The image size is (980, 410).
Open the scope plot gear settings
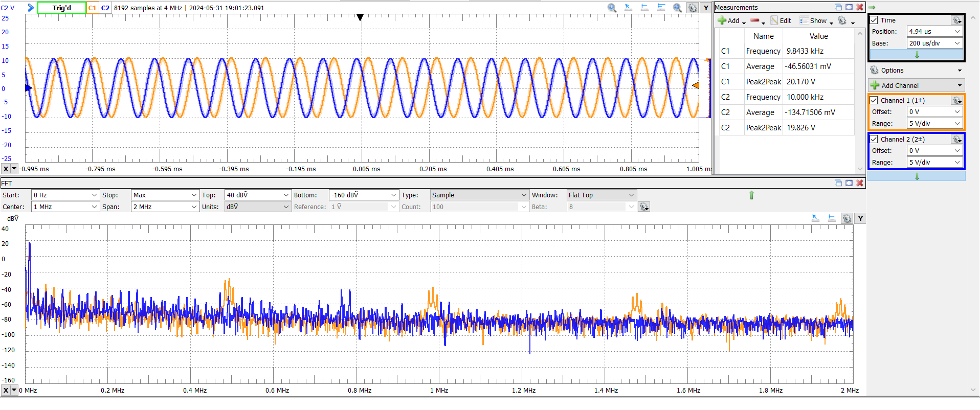(692, 8)
